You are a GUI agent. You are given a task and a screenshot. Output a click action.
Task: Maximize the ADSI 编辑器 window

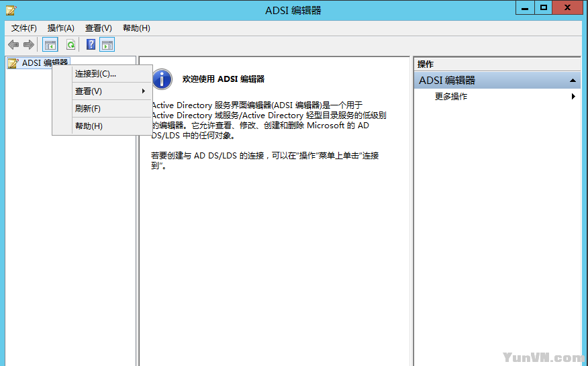click(544, 8)
